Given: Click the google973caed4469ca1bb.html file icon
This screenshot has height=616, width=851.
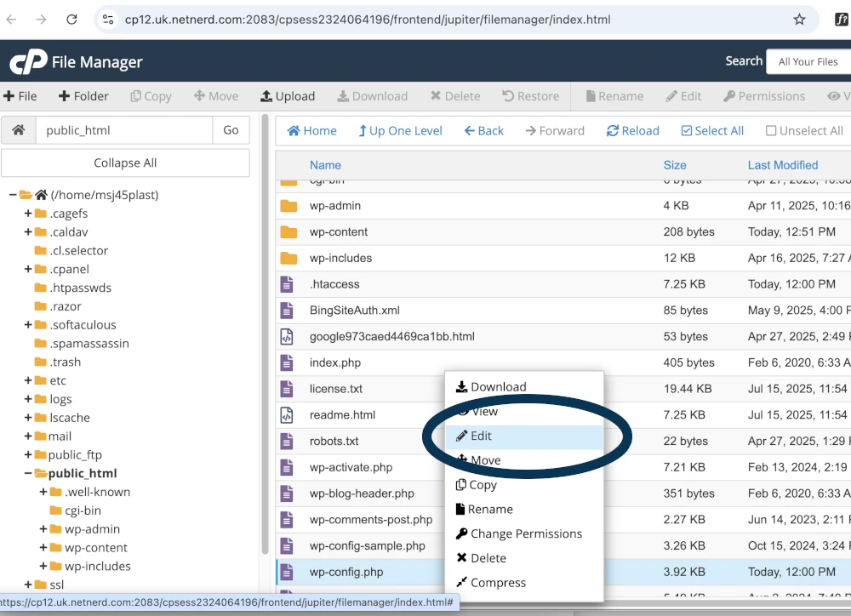Looking at the screenshot, I should coord(287,336).
